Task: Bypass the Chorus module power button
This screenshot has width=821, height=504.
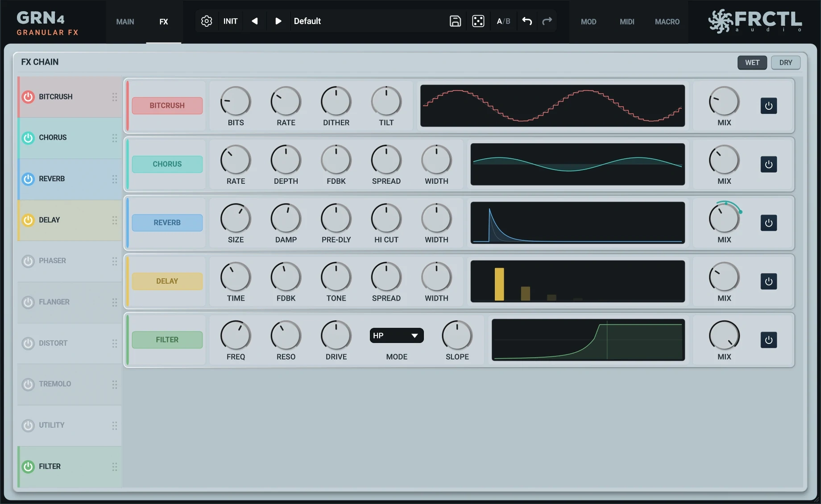Action: coord(768,164)
